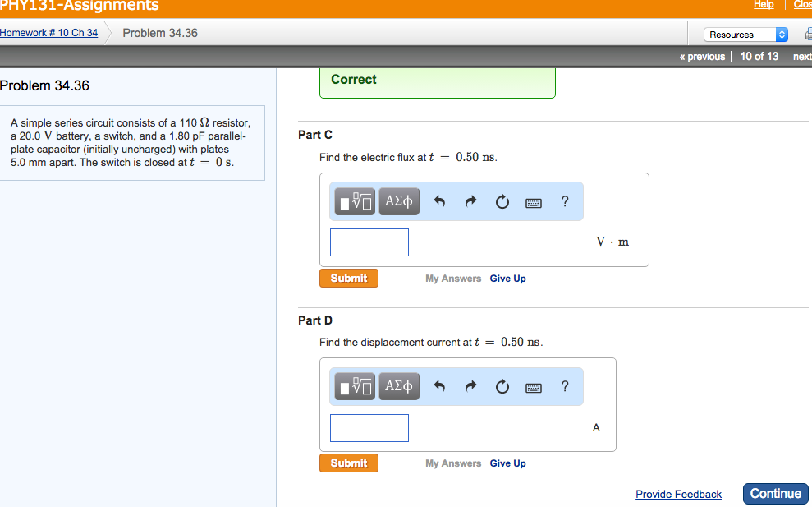Screen dimensions: 812x507
Task: Insert Greek symbols (ΑΣφ) for Part C answer
Action: pos(398,200)
